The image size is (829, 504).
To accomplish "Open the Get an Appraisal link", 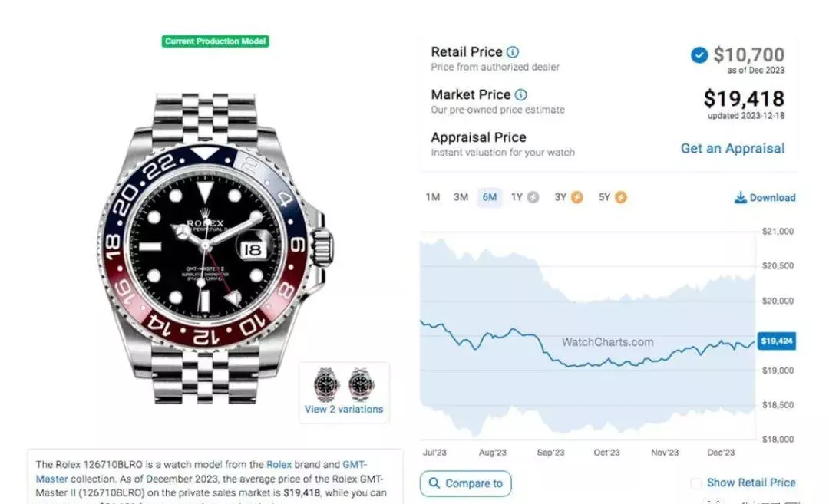I will click(x=732, y=149).
